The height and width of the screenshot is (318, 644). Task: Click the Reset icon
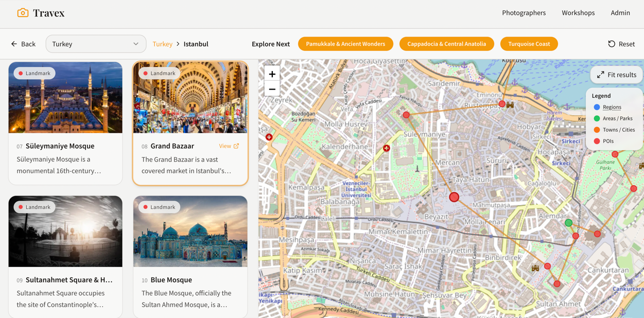[612, 44]
